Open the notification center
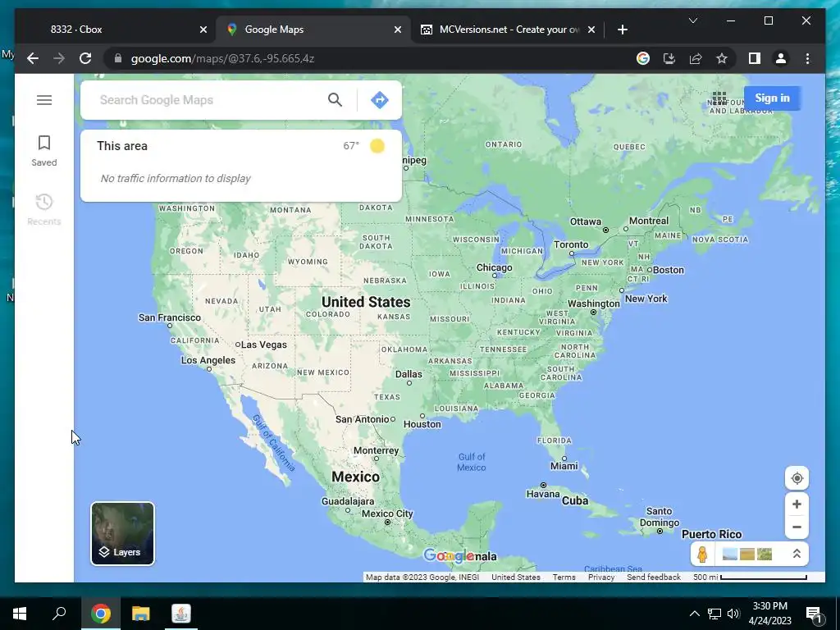 [x=813, y=614]
